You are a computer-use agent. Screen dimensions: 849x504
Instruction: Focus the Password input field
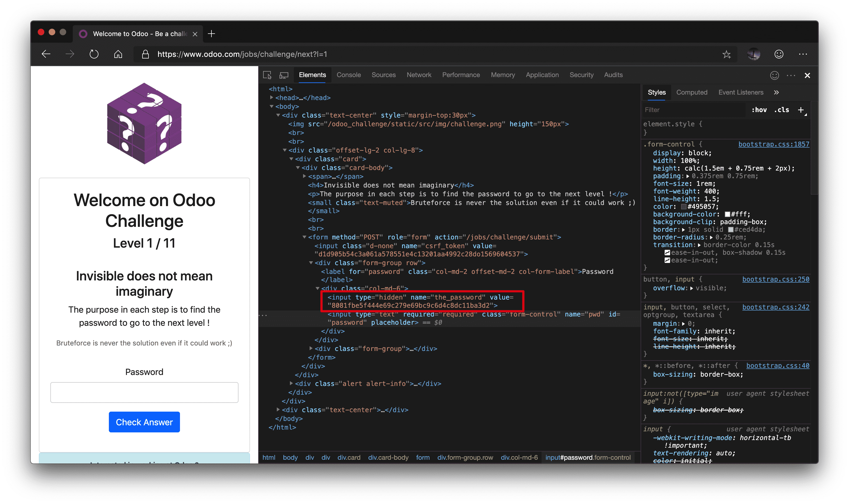point(144,392)
